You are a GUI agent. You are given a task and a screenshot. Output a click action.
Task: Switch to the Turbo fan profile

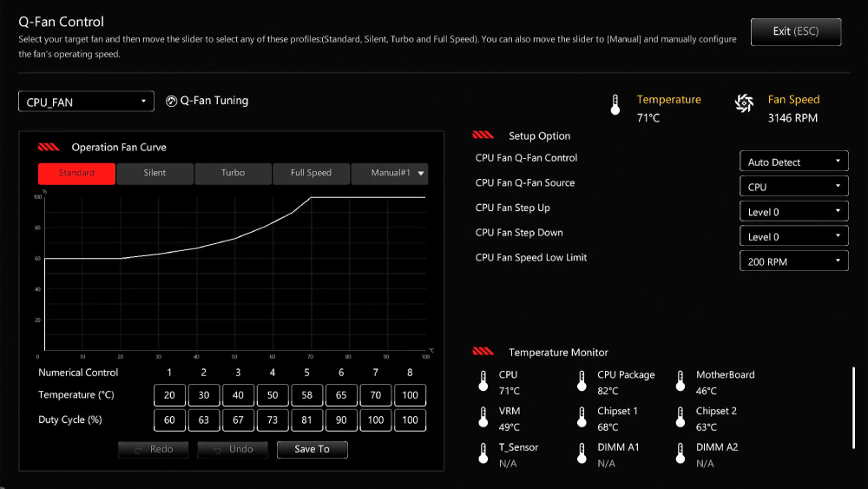[233, 174]
